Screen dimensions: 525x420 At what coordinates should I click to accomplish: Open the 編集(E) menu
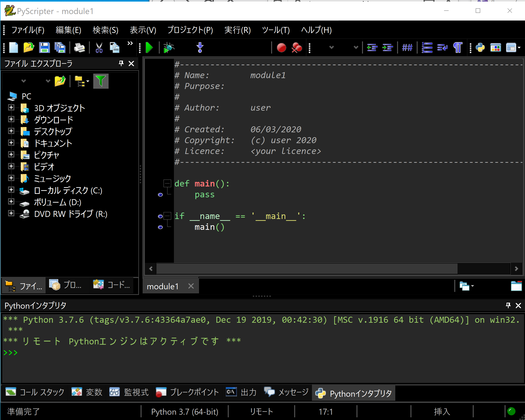coord(69,30)
